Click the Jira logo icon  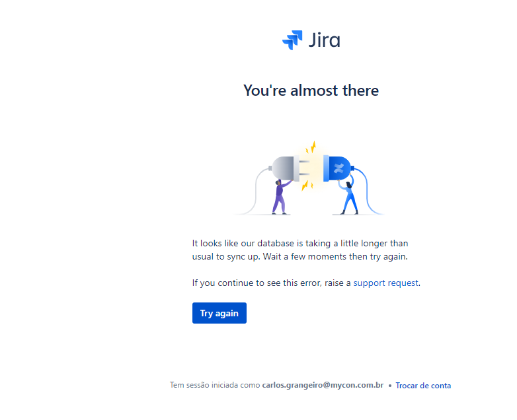pyautogui.click(x=292, y=40)
